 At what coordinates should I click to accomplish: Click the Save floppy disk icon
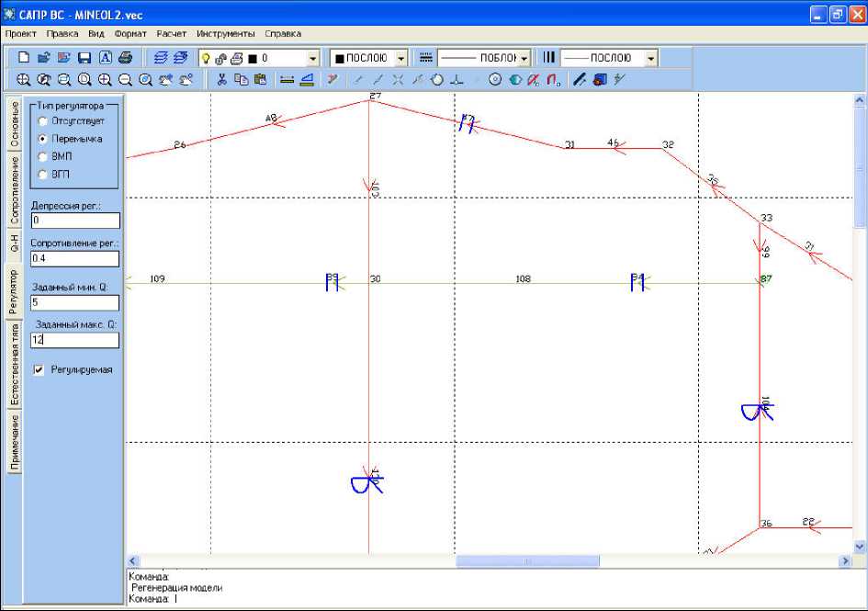click(x=85, y=58)
